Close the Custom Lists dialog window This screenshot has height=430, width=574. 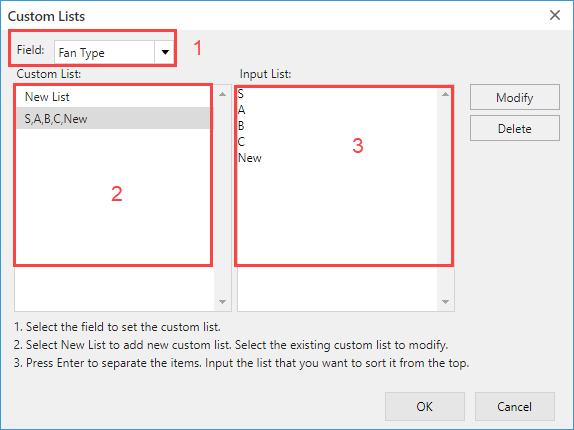point(555,15)
